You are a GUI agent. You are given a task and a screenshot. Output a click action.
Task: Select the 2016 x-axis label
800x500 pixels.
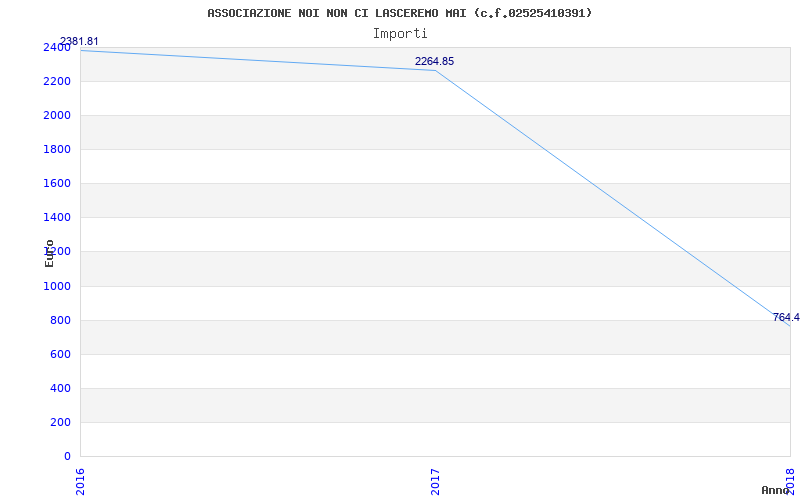80,482
